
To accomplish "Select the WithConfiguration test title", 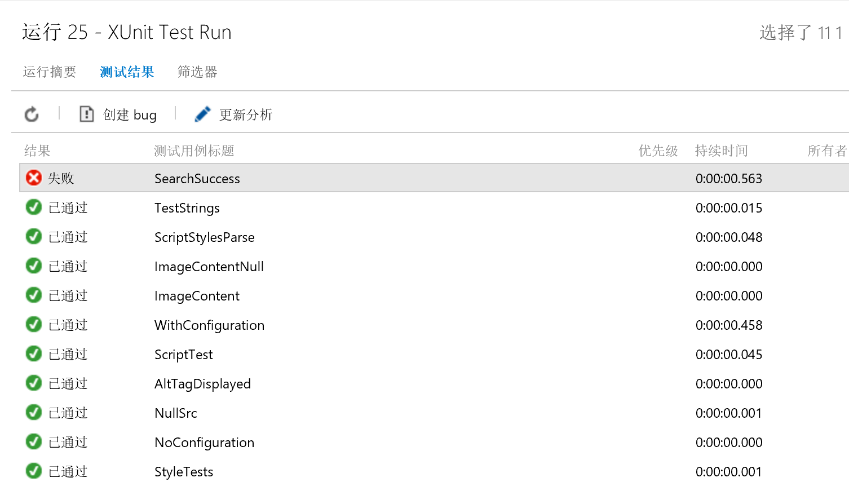I will click(x=209, y=325).
